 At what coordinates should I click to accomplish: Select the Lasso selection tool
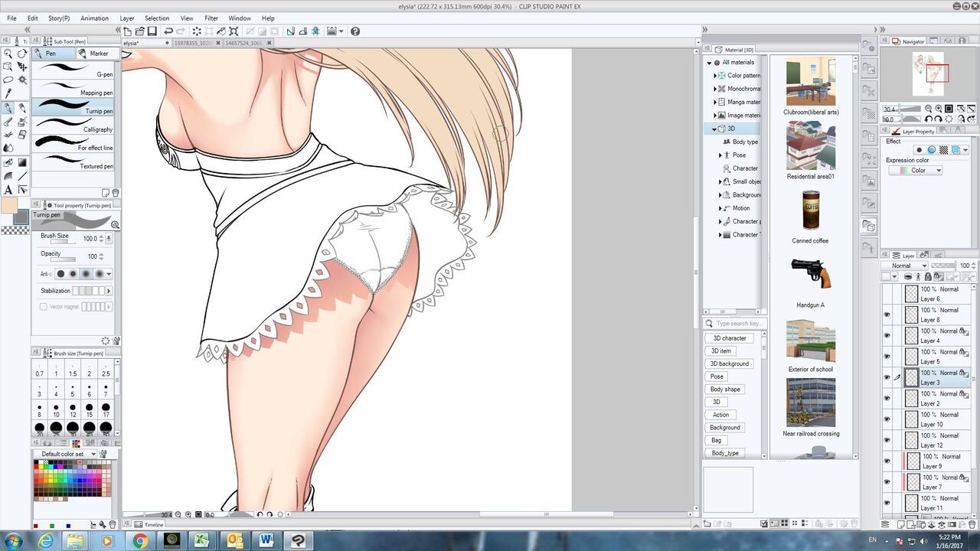pos(8,80)
